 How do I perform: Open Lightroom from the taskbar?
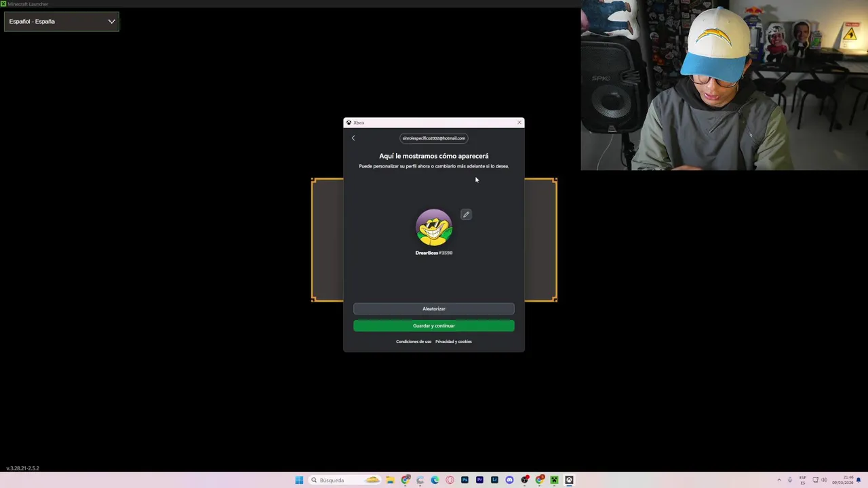[x=494, y=480]
